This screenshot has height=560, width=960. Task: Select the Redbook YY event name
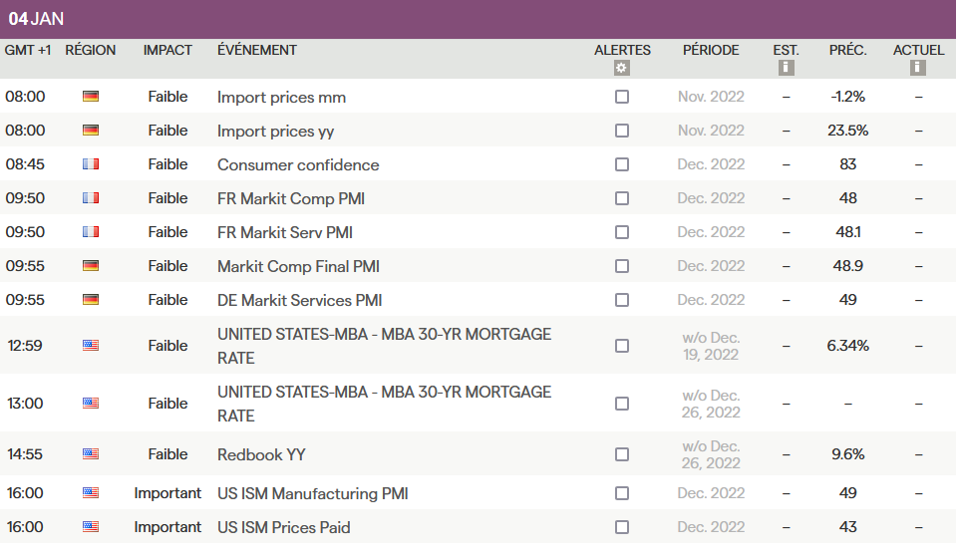(261, 454)
